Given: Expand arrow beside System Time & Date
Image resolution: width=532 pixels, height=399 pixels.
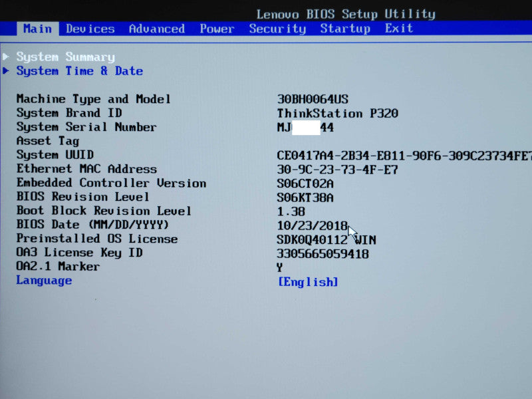Looking at the screenshot, I should [6, 70].
